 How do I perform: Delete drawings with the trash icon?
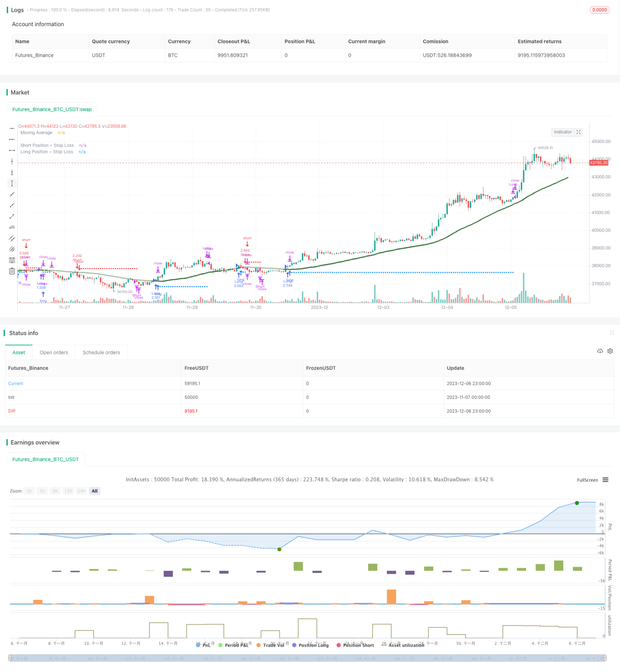[x=12, y=271]
